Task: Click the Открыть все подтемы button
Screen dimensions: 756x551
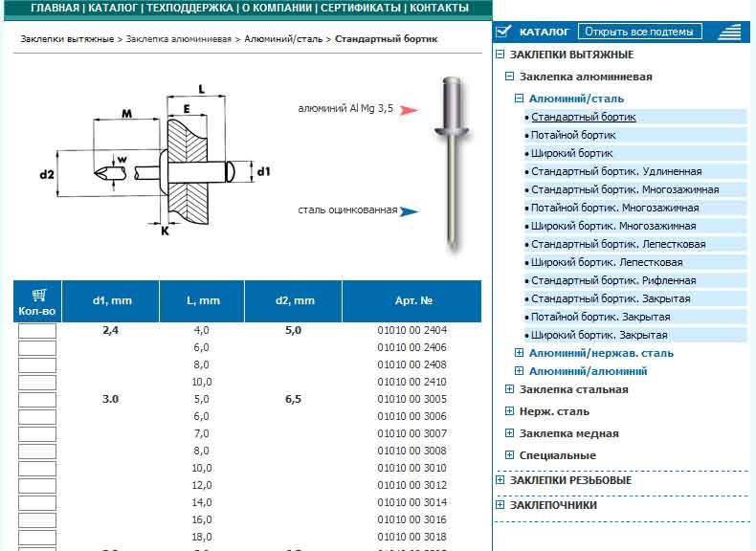Action: 639,32
